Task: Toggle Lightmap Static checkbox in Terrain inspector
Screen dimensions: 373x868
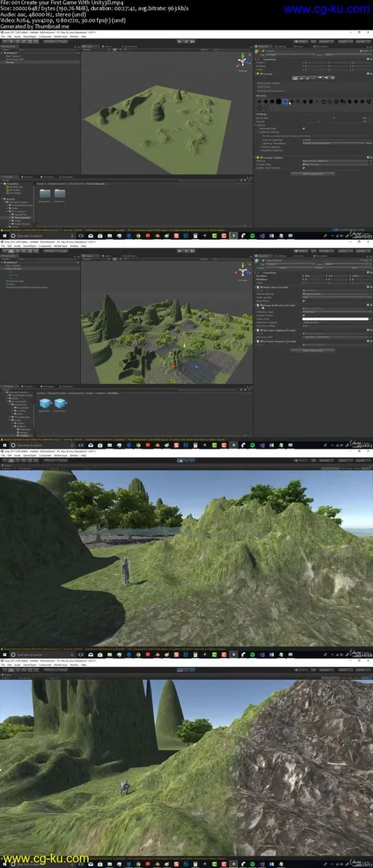Action: tap(304, 128)
